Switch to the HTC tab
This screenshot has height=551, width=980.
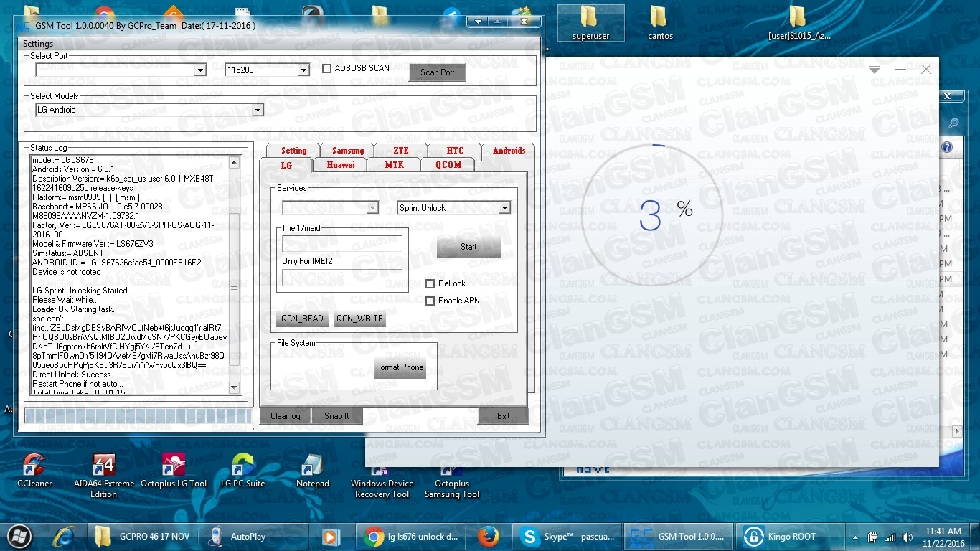point(455,151)
